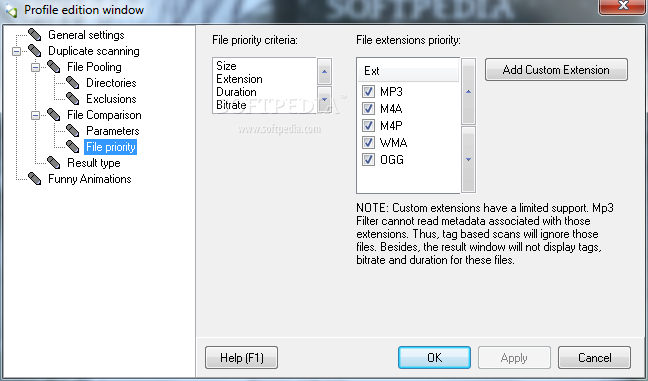Uncheck the OGG extension checkbox

[x=368, y=160]
